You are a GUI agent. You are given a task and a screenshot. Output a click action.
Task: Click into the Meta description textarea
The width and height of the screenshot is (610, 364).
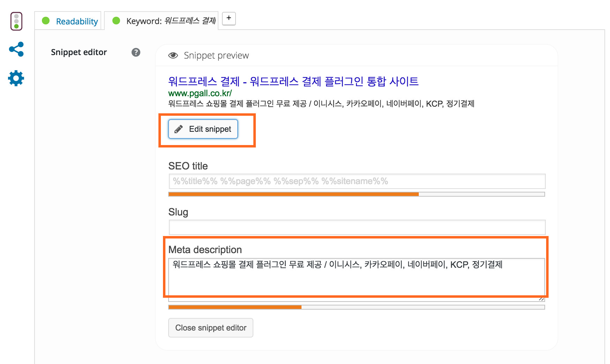point(357,280)
